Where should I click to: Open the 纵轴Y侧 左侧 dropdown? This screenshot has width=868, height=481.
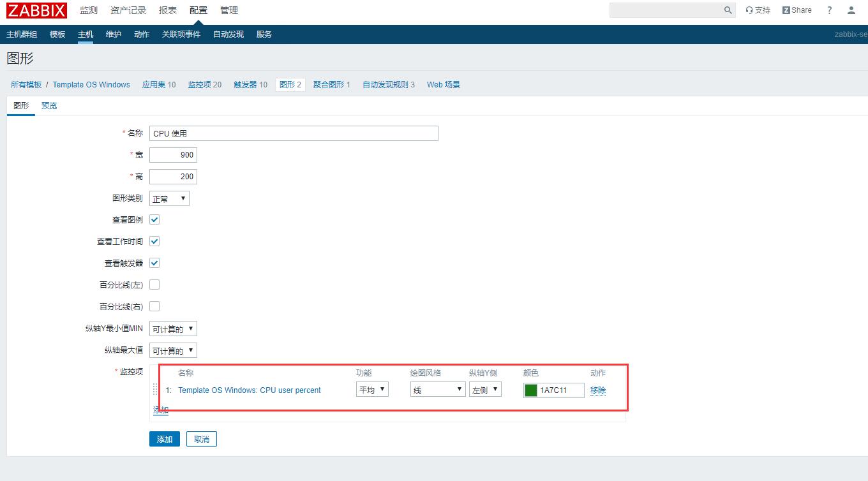pos(485,389)
